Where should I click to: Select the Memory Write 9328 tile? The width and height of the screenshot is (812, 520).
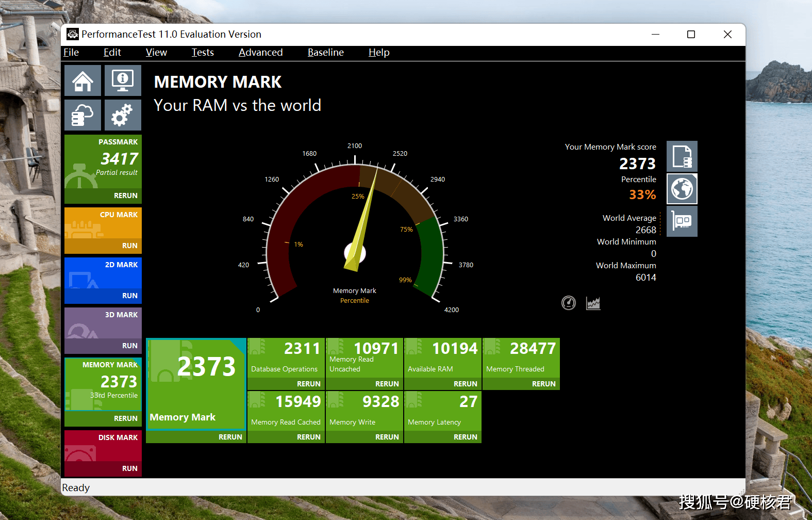(x=364, y=411)
